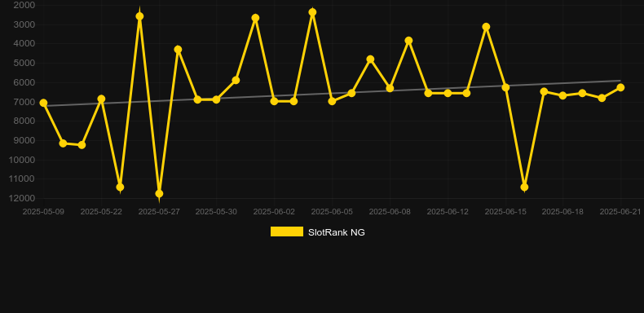The width and height of the screenshot is (644, 313).
Task: Click the 2025-05-27 x-axis label
Action: click(159, 212)
